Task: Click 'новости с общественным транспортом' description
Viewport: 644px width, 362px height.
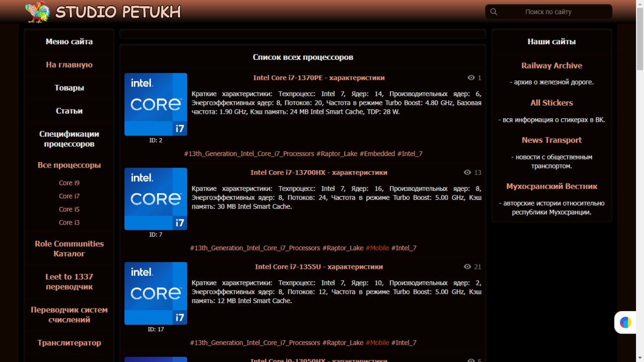Action: [x=552, y=162]
